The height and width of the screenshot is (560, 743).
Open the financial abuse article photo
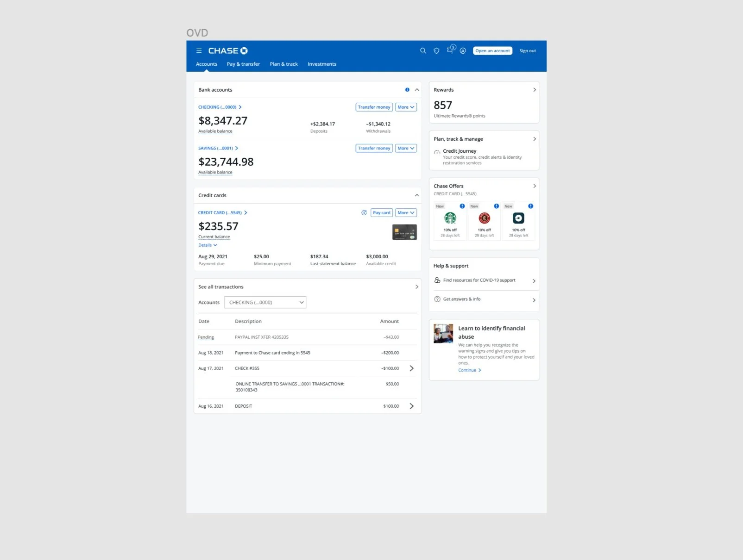point(443,334)
